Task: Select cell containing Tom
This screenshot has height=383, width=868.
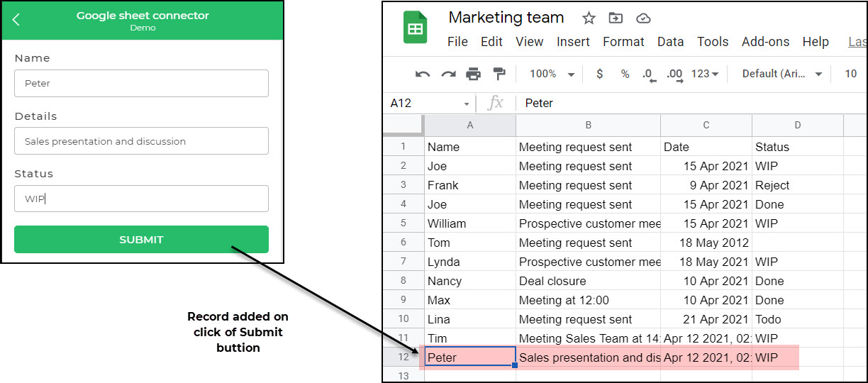Action: point(469,243)
